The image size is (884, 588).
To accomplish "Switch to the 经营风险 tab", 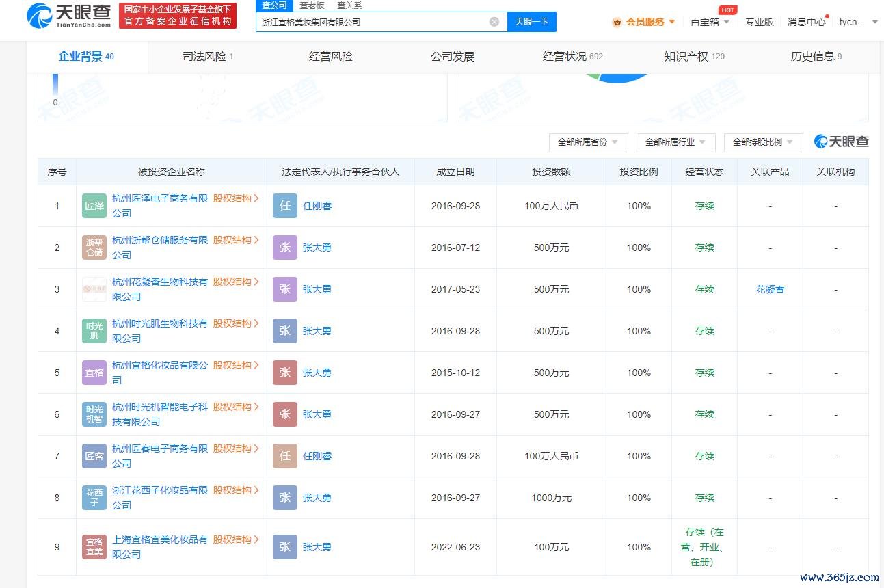I will [331, 57].
